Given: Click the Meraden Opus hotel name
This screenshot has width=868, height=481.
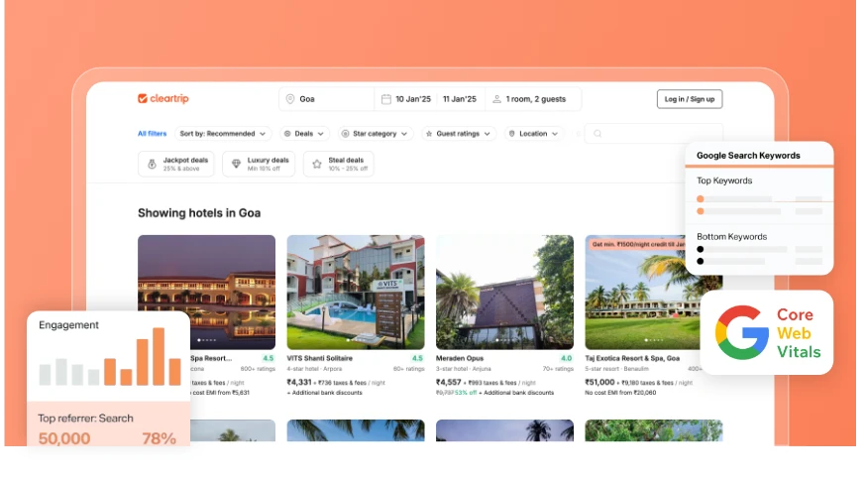Looking at the screenshot, I should 460,359.
